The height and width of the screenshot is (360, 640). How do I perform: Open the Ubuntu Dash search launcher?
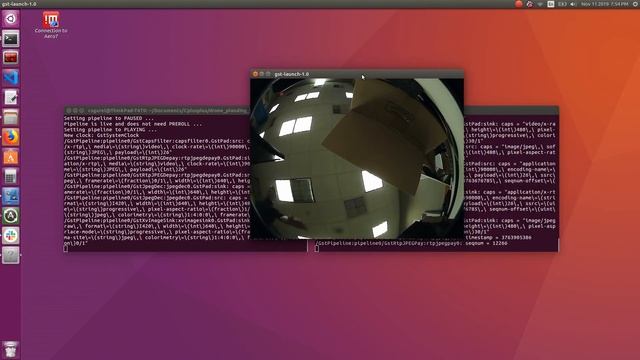click(x=11, y=19)
